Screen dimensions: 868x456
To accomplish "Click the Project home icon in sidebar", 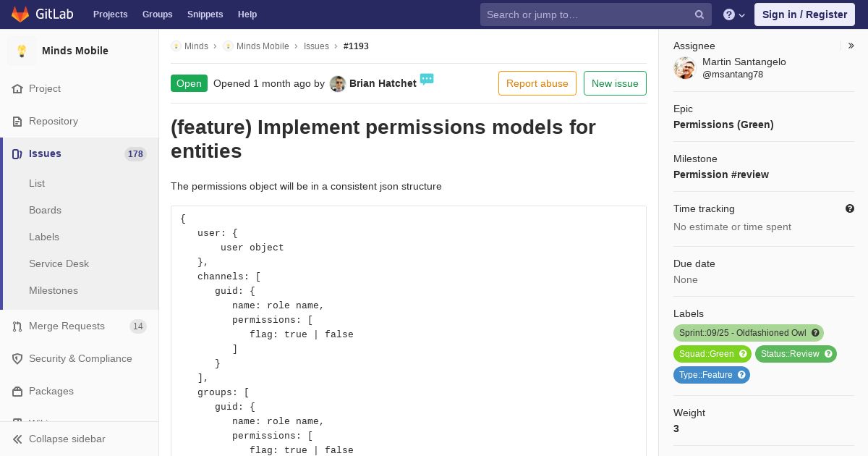I will pos(17,88).
